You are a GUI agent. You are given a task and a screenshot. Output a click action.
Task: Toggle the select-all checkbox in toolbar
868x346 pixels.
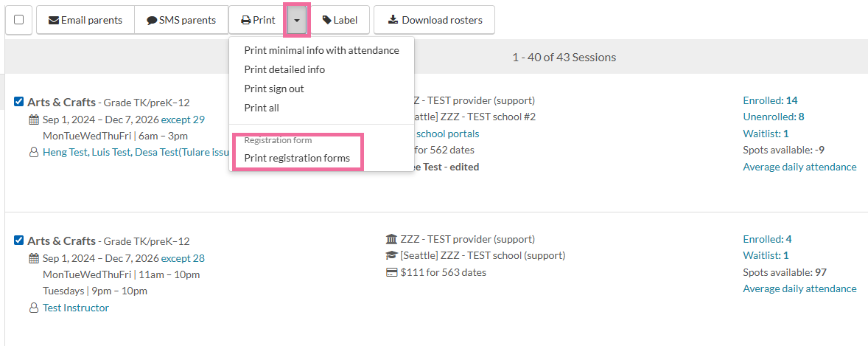point(19,20)
